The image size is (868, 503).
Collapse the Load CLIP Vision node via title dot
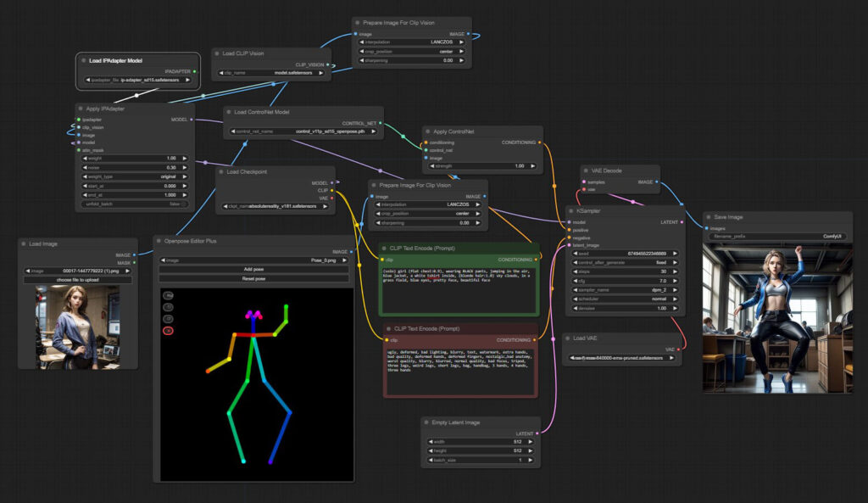(x=217, y=53)
